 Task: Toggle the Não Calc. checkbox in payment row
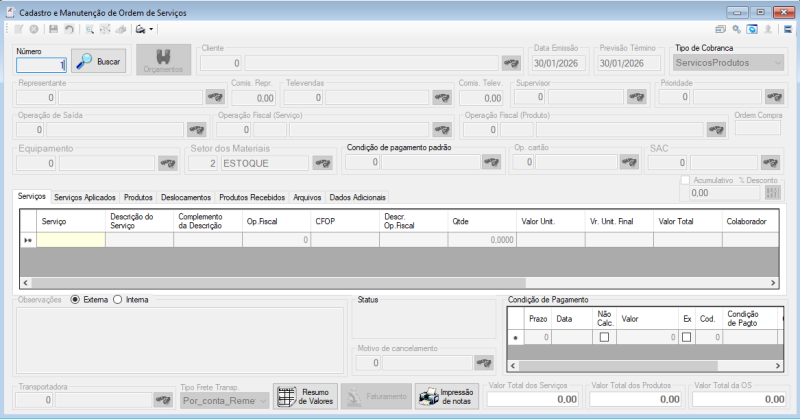coord(604,337)
